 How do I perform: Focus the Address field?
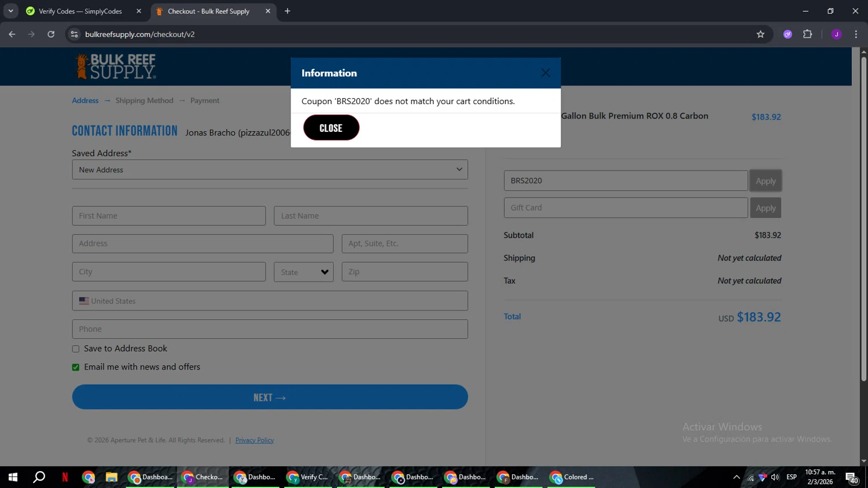(x=203, y=243)
